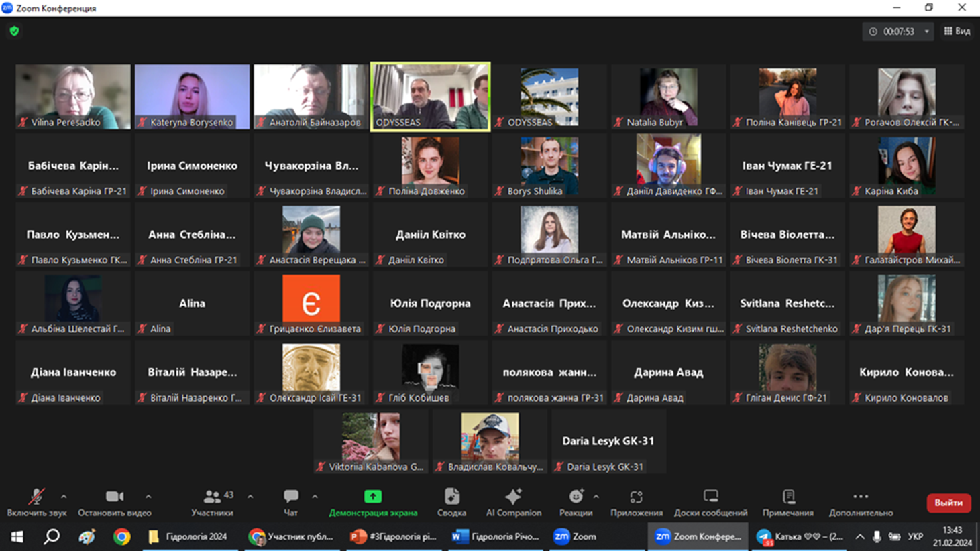The image size is (980, 551).
Task: Open the Chat panel
Action: pyautogui.click(x=290, y=502)
